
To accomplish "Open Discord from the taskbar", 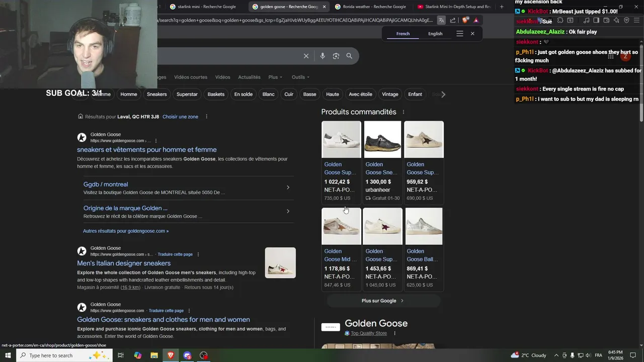I will pos(187,355).
